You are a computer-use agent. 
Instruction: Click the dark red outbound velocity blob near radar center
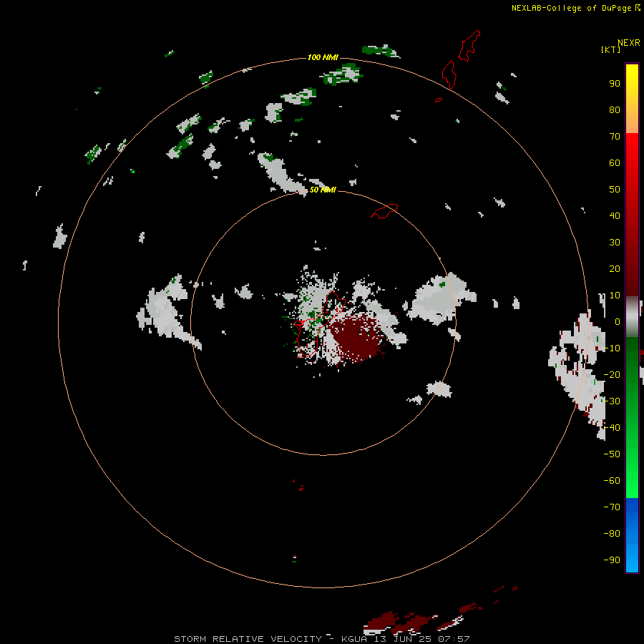(x=357, y=338)
